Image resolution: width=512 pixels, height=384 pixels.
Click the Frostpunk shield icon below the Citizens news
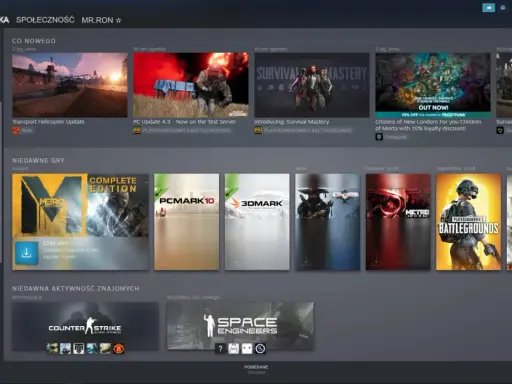(x=379, y=137)
